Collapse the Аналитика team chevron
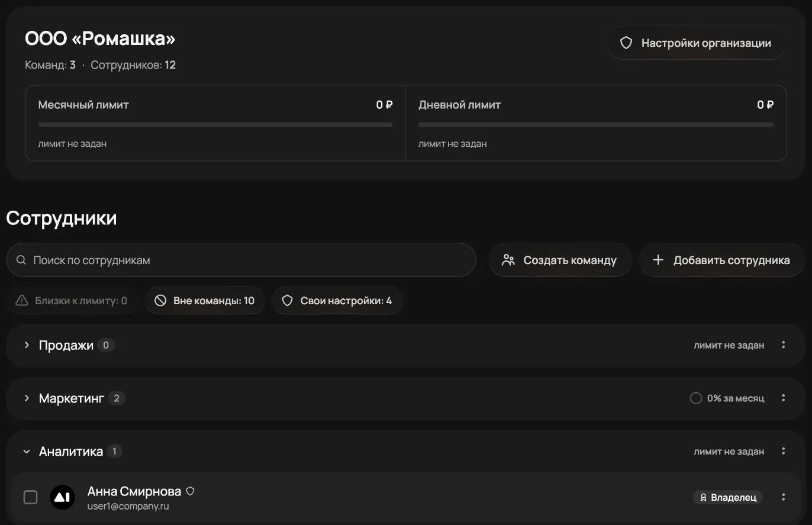Viewport: 812px width, 525px height. (x=27, y=452)
